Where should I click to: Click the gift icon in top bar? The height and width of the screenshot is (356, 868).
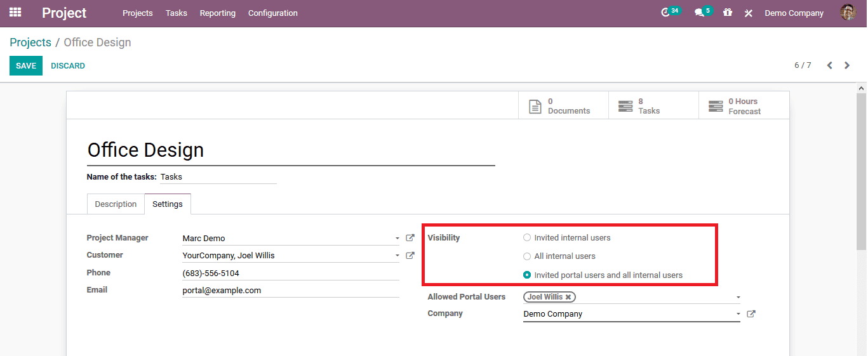(x=728, y=13)
